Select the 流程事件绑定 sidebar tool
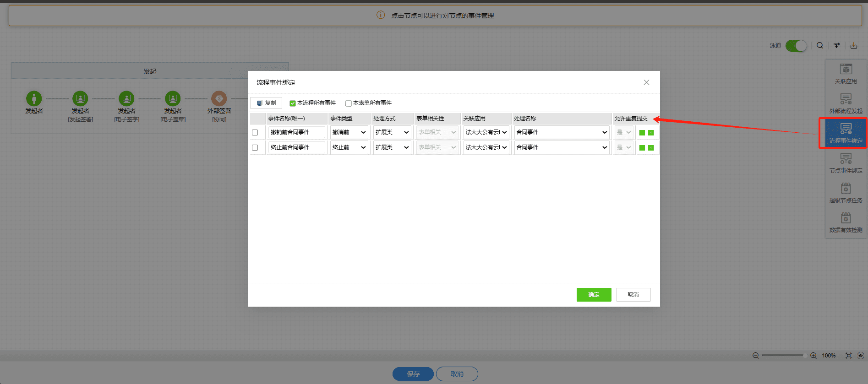The width and height of the screenshot is (868, 384). click(846, 133)
